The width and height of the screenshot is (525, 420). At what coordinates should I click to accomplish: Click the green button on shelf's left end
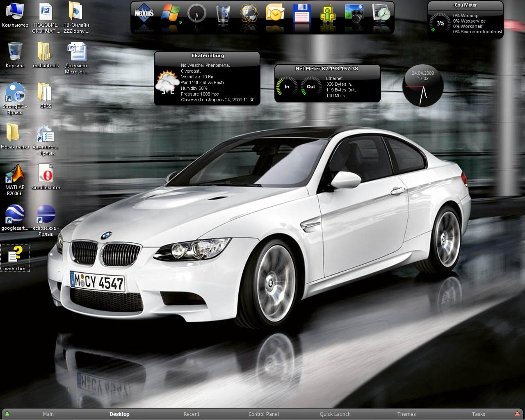coord(7,414)
